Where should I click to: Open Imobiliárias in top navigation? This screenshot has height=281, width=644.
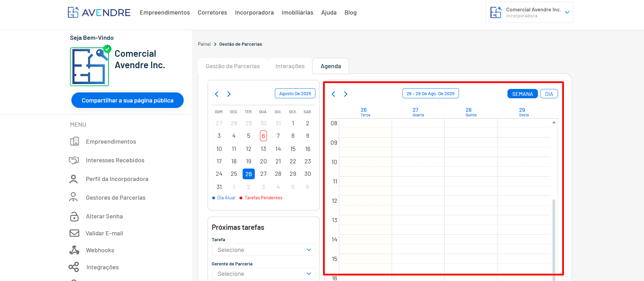297,12
